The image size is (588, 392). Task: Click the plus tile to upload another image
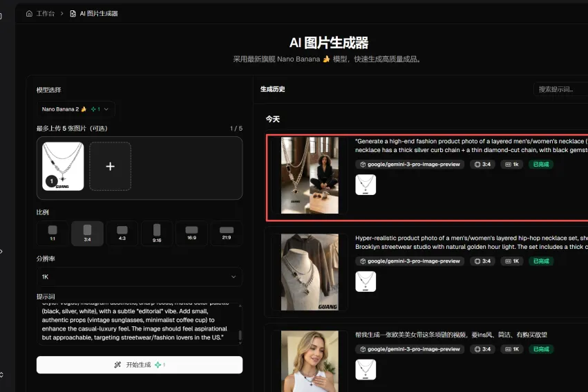110,167
